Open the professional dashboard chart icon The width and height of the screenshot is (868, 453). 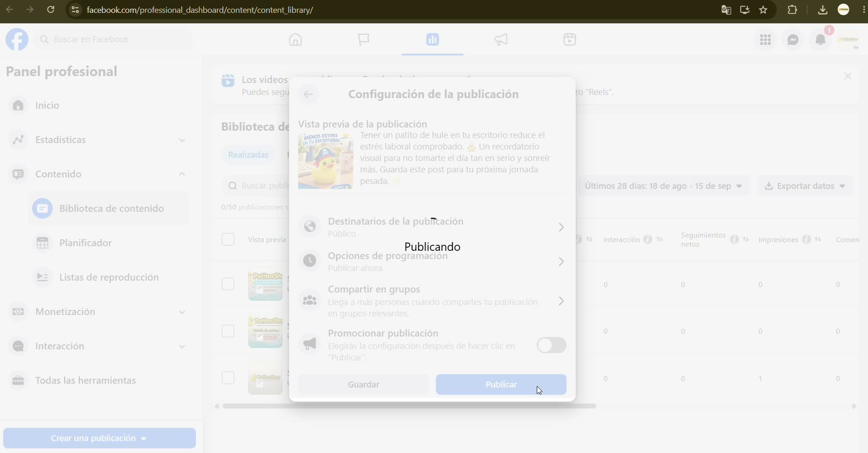pyautogui.click(x=432, y=39)
